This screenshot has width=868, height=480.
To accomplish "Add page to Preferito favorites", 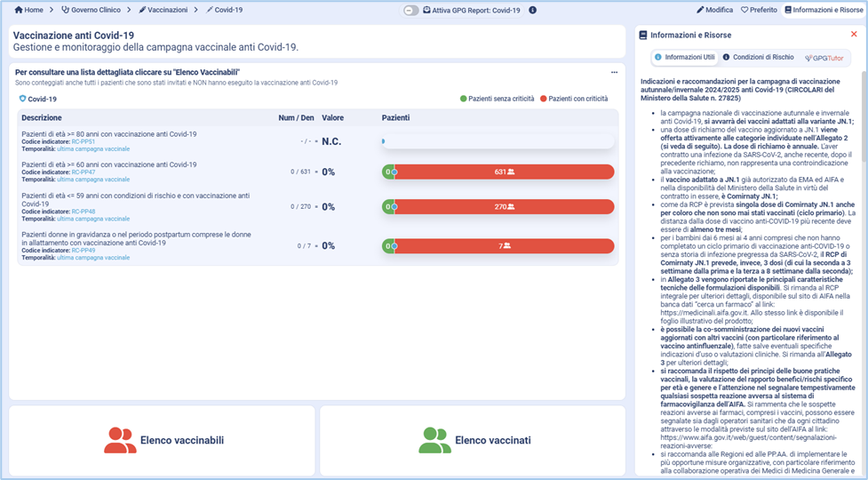I will [x=758, y=10].
